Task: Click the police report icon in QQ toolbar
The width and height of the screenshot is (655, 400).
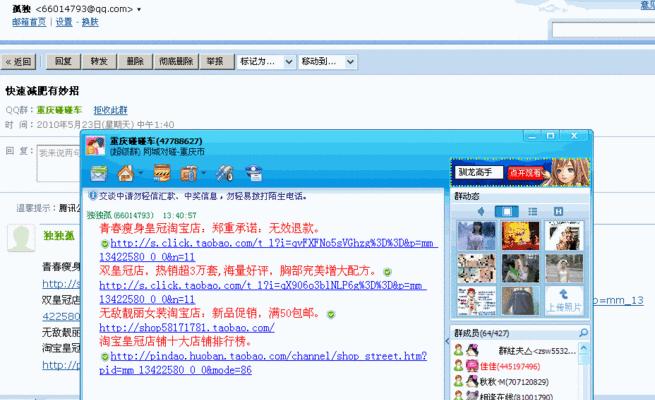Action: click(x=254, y=173)
